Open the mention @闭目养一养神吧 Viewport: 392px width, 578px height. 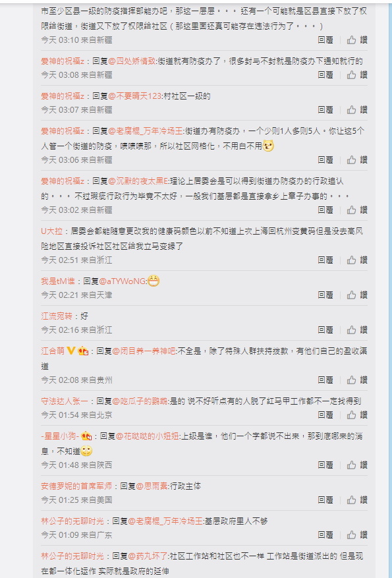pyautogui.click(x=144, y=351)
